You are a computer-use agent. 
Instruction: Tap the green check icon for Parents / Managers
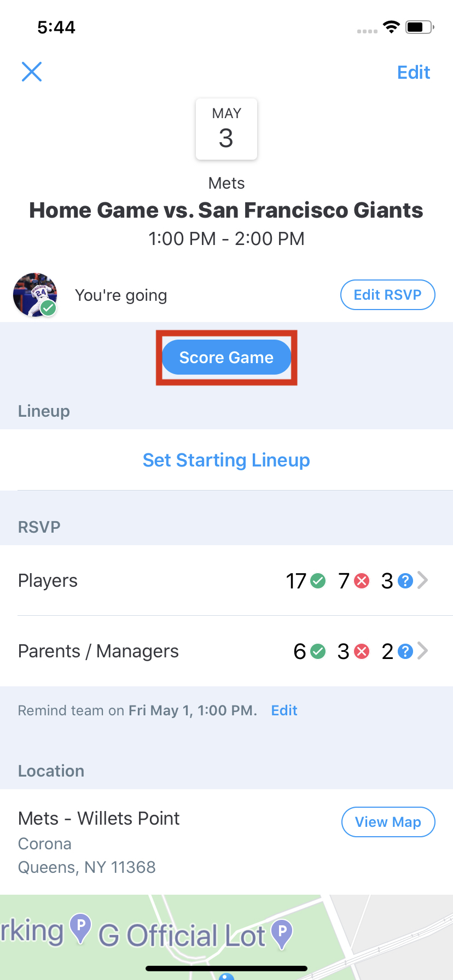point(318,651)
